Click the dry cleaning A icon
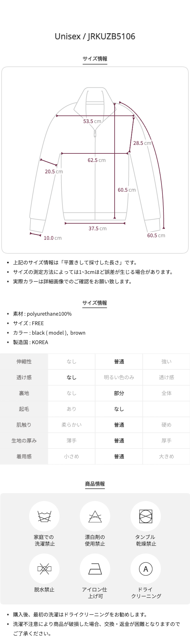The width and height of the screenshot is (190, 644). tap(146, 569)
